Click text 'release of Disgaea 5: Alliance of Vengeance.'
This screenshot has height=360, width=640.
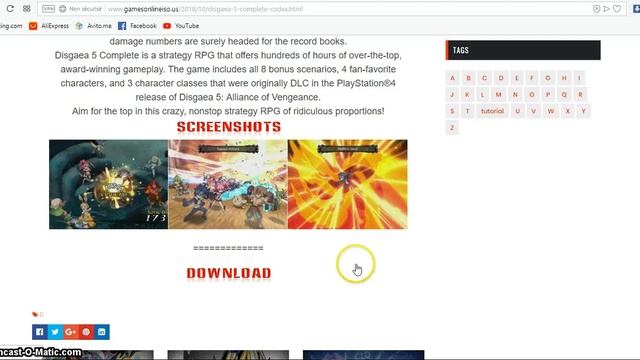[x=228, y=97]
